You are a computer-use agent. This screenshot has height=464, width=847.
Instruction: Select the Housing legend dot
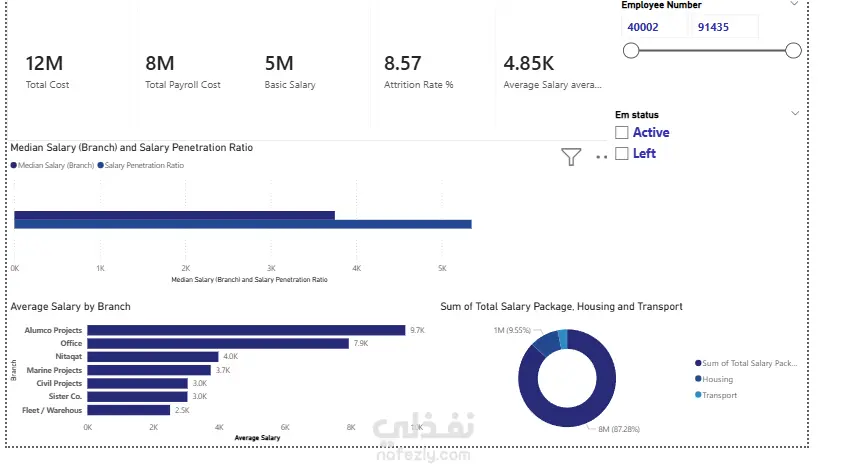coord(698,379)
